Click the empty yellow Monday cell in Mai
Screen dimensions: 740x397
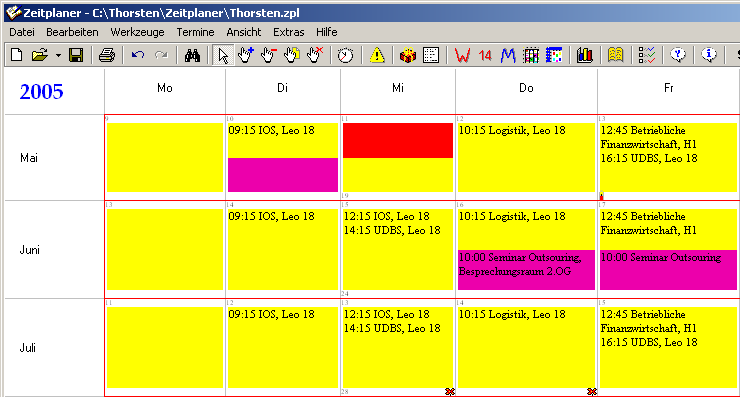(165, 158)
